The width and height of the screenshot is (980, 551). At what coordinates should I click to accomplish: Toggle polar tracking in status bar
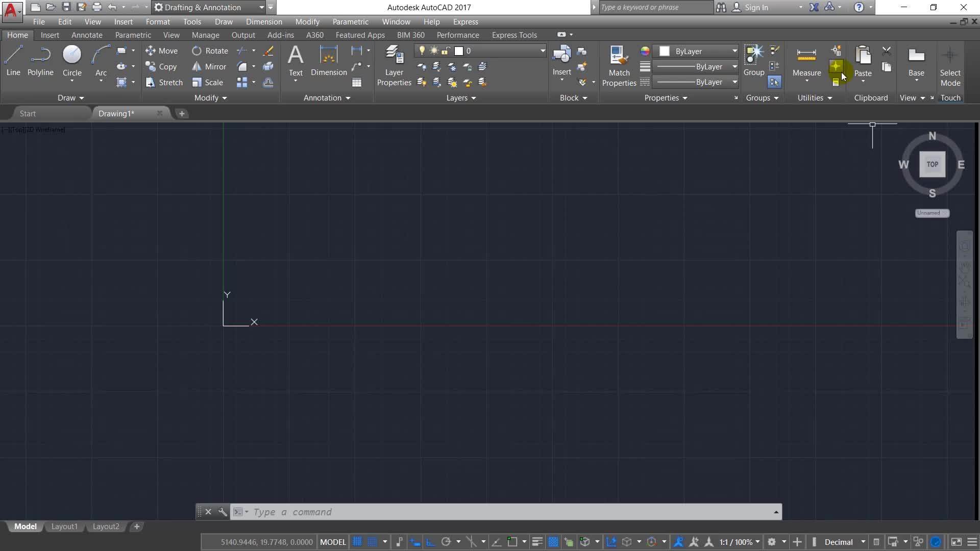(446, 542)
